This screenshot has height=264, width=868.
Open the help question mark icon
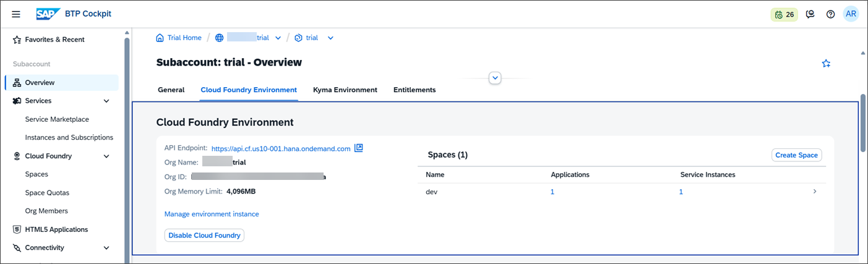coord(830,14)
